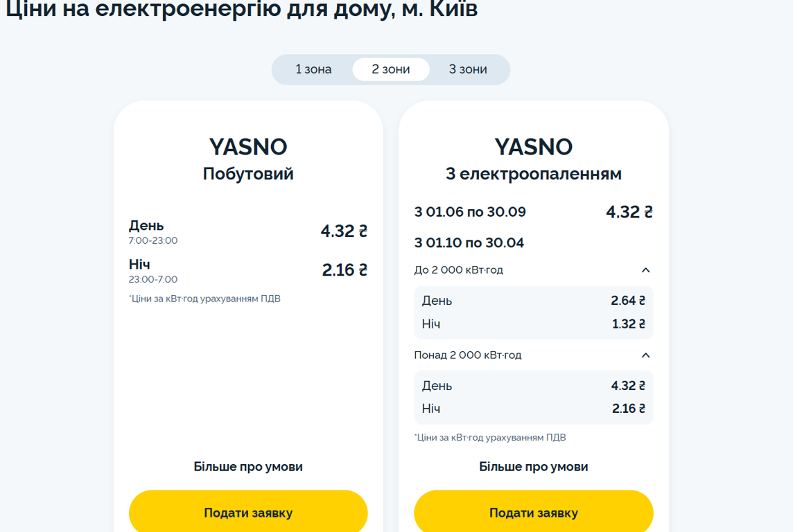Click the День 2.64 ₴ entry
The width and height of the screenshot is (793, 532).
[x=533, y=301]
